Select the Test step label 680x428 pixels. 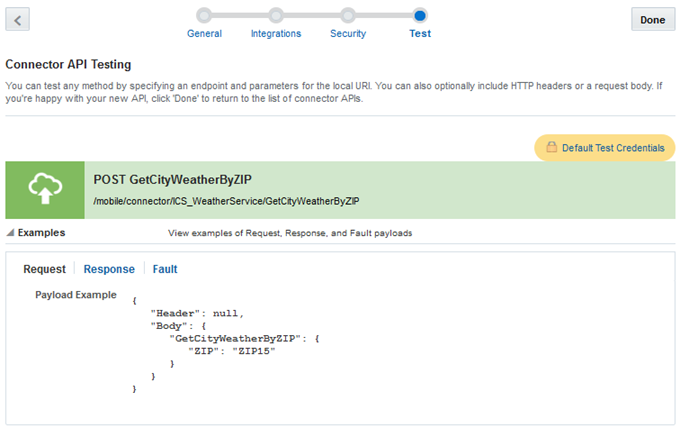[x=420, y=34]
